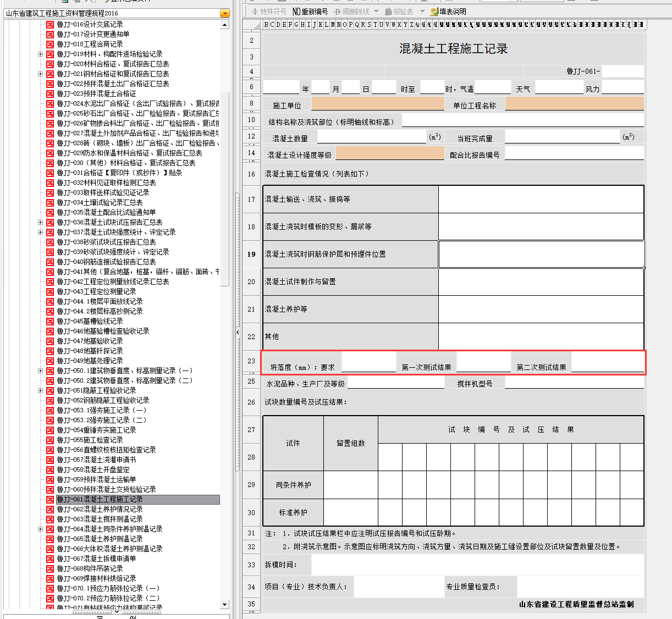Image resolution: width=672 pixels, height=619 pixels.
Task: Click the icon of 鲁JJ-062混凝土养护情况记录
Action: pyautogui.click(x=50, y=509)
